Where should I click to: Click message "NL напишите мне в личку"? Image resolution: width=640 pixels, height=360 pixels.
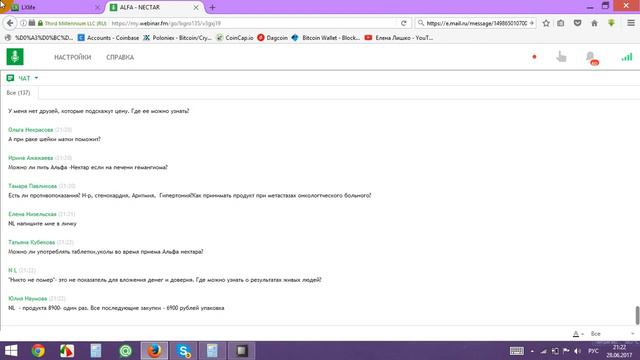42,224
